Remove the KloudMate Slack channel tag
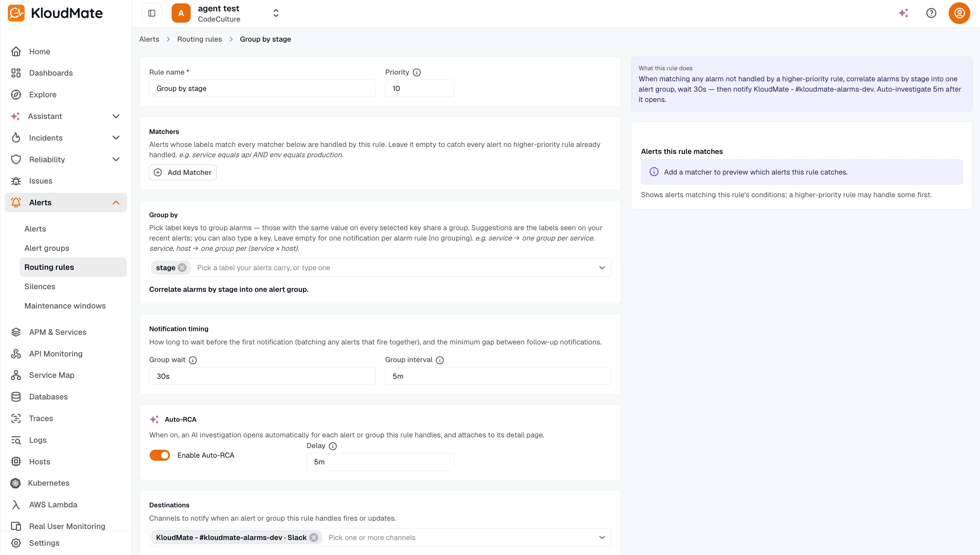Screen dimensions: 980x555 pos(313,537)
